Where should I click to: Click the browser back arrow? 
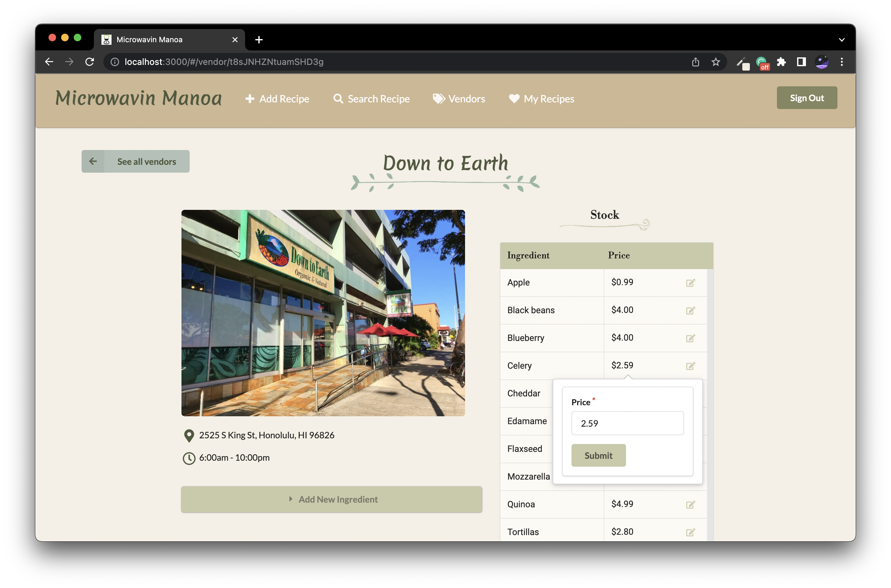49,62
